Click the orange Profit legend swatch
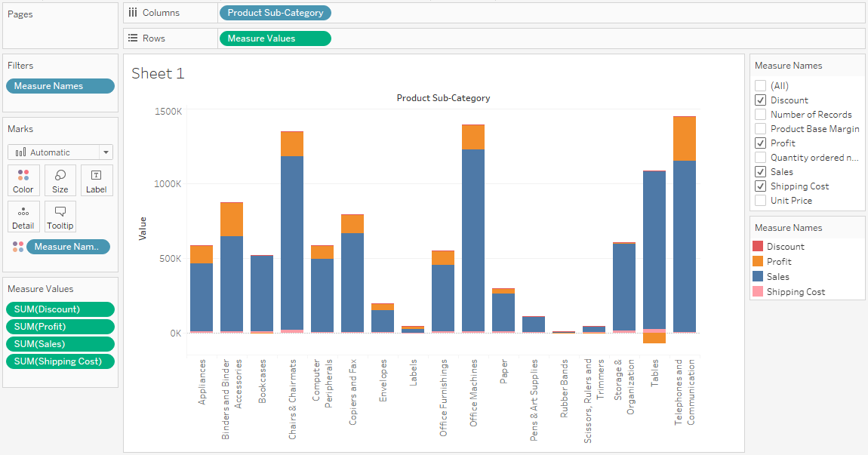 pos(758,262)
